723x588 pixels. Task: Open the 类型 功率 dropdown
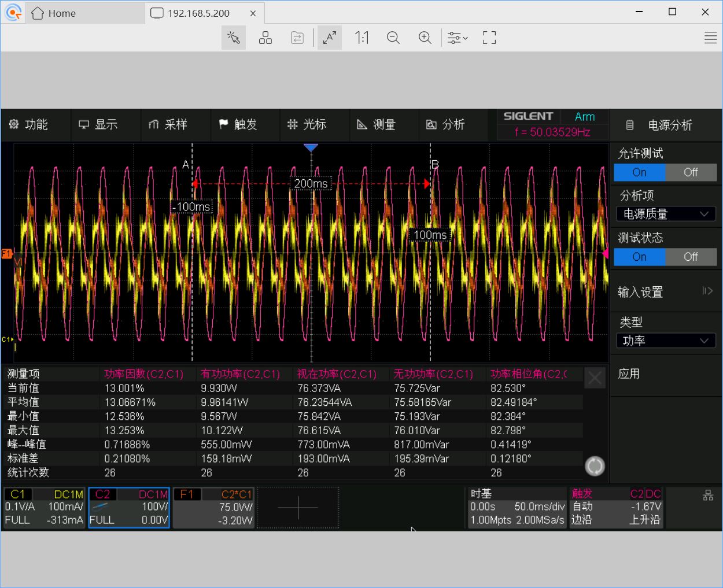pos(666,341)
